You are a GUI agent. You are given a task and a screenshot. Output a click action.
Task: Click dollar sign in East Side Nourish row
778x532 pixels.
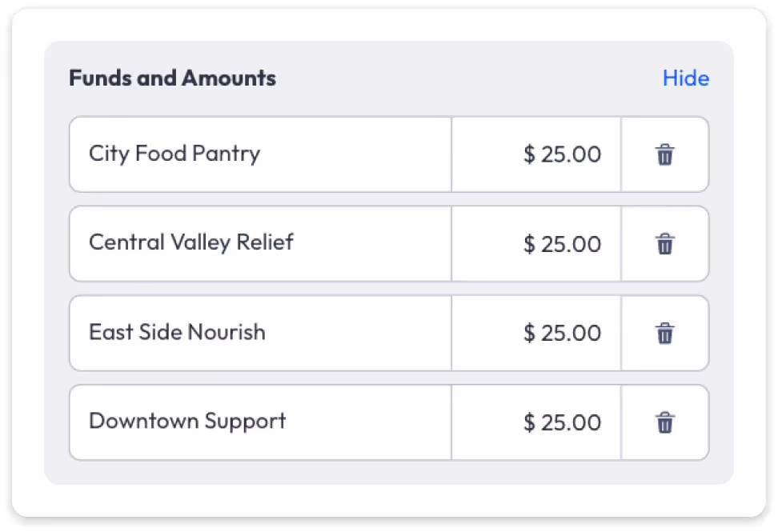[x=529, y=333]
